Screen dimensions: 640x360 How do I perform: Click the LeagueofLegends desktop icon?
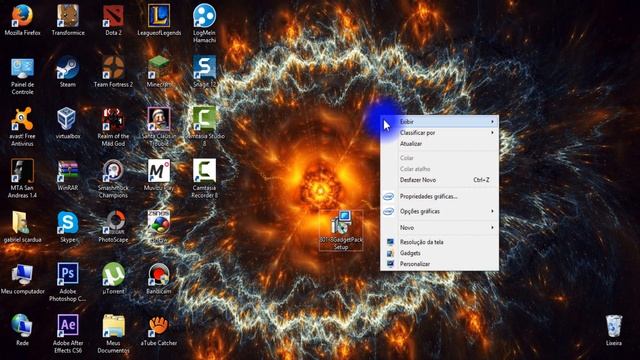click(x=159, y=16)
